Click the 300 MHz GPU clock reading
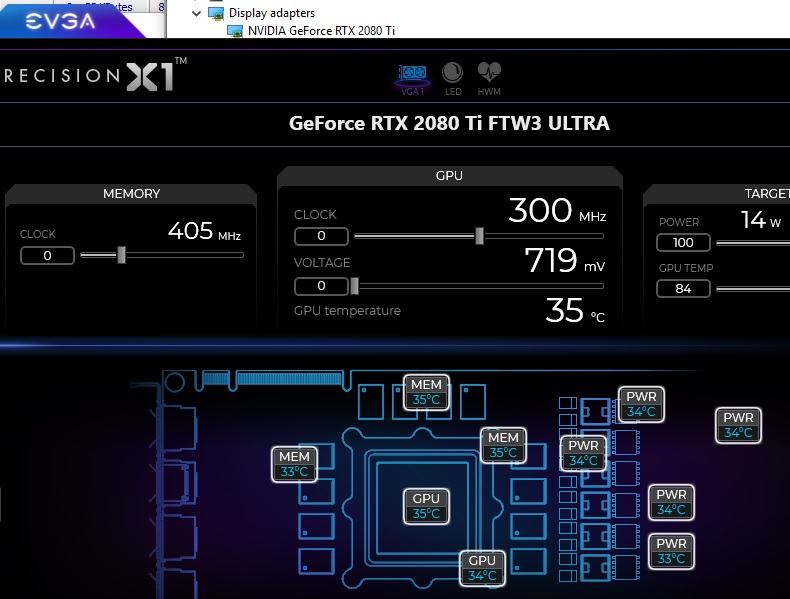This screenshot has width=790, height=599. [x=557, y=211]
